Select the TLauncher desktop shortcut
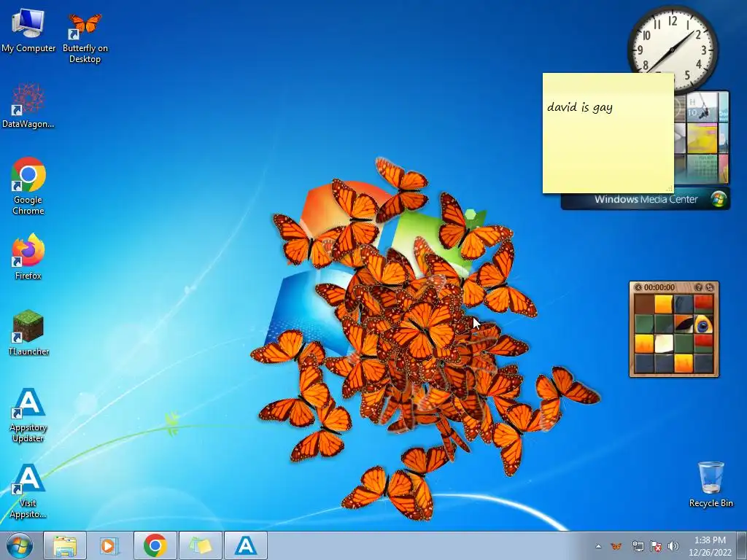 (28, 332)
